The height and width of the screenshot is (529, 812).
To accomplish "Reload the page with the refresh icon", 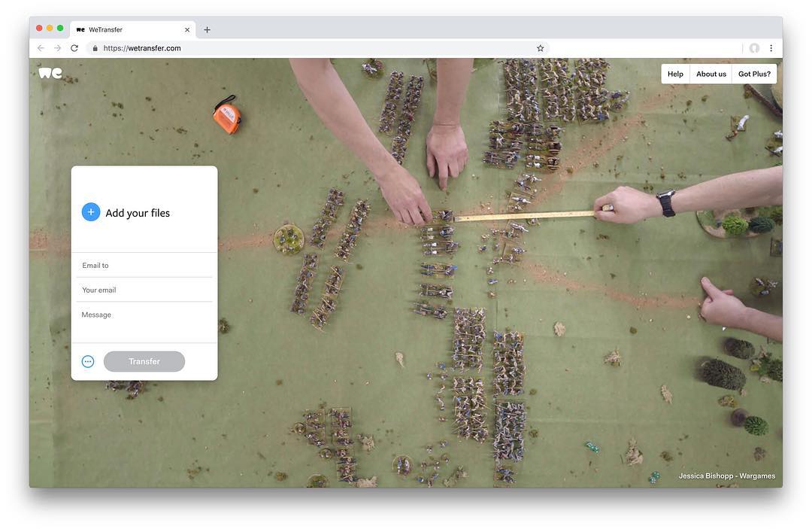I will point(74,48).
